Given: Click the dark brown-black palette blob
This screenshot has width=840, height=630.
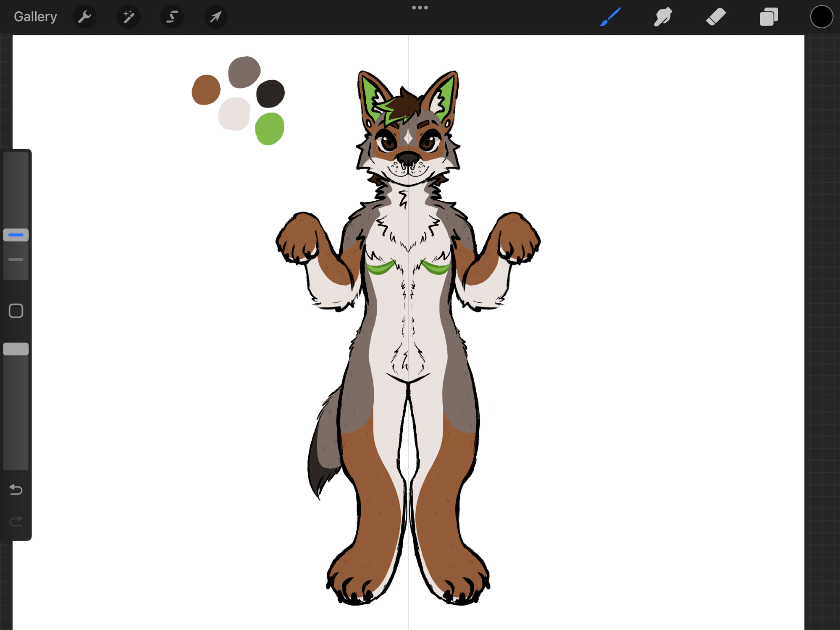Looking at the screenshot, I should click(270, 94).
